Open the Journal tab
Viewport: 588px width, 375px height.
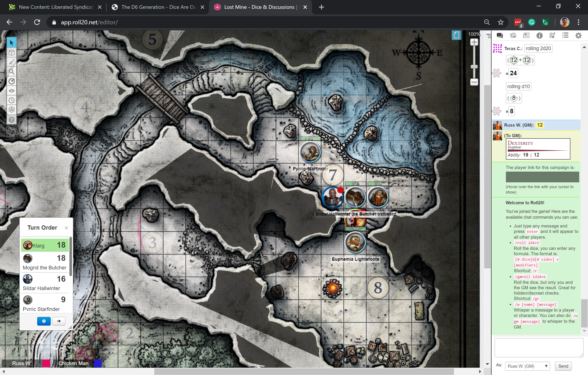[x=526, y=36]
